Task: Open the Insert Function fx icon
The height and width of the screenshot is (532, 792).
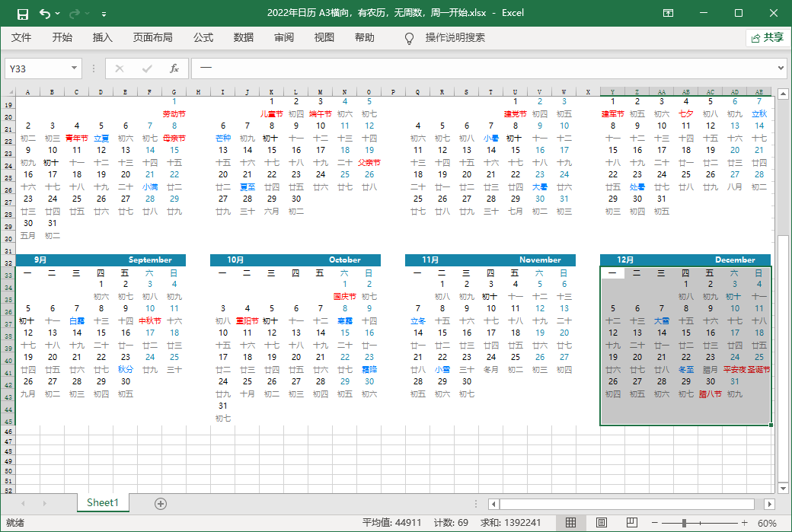Action: tap(174, 68)
